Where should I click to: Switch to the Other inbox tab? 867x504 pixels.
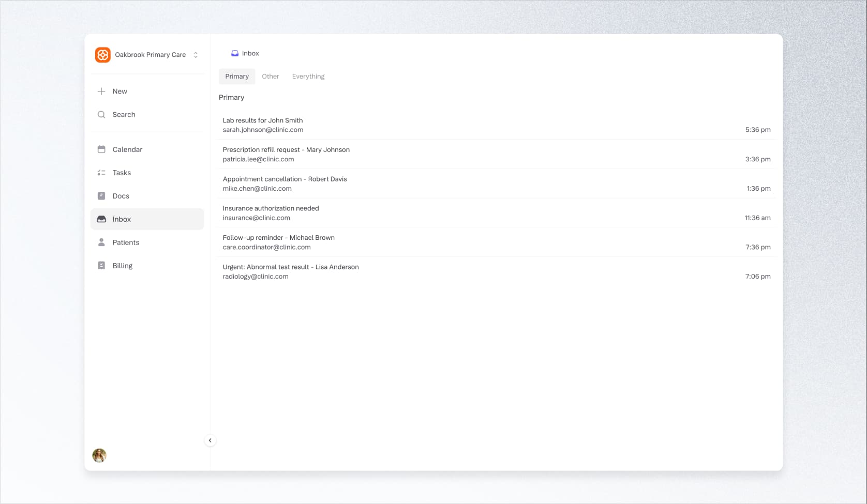[270, 77]
